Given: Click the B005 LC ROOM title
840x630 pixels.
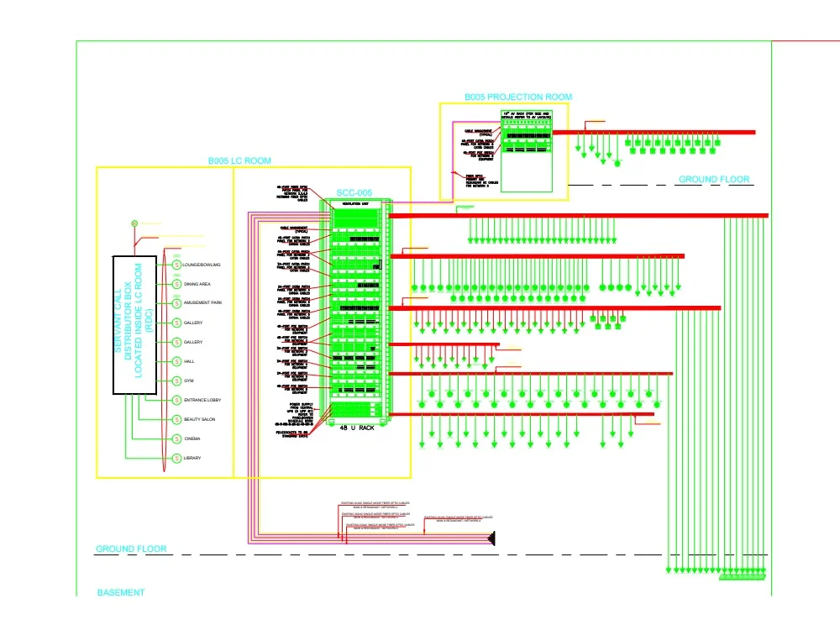Looking at the screenshot, I should 239,160.
